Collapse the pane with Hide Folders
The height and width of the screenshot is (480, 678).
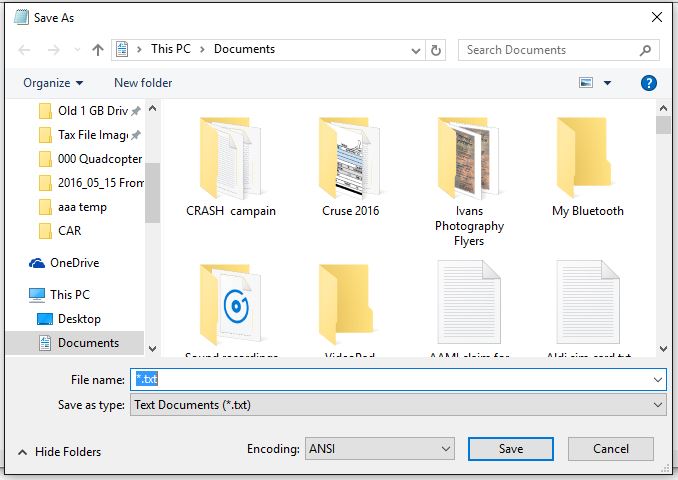[60, 452]
